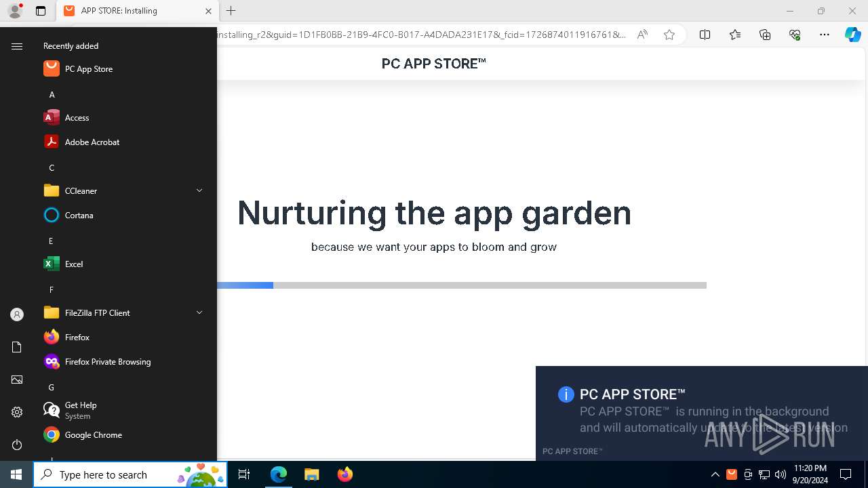Open Edge Collections
The width and height of the screenshot is (868, 488).
pos(765,35)
